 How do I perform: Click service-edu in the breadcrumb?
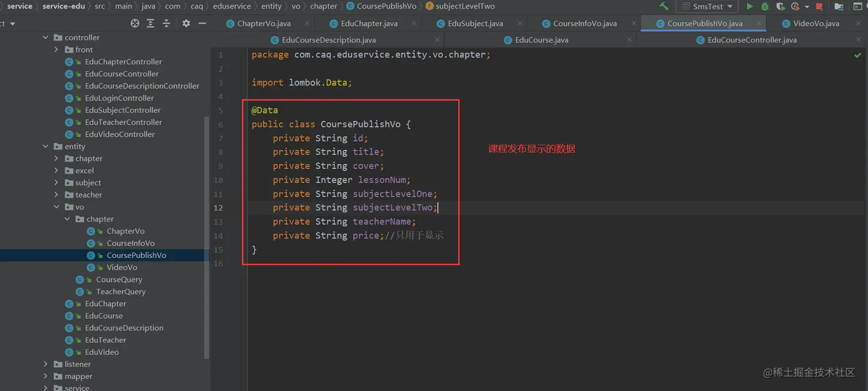point(64,6)
